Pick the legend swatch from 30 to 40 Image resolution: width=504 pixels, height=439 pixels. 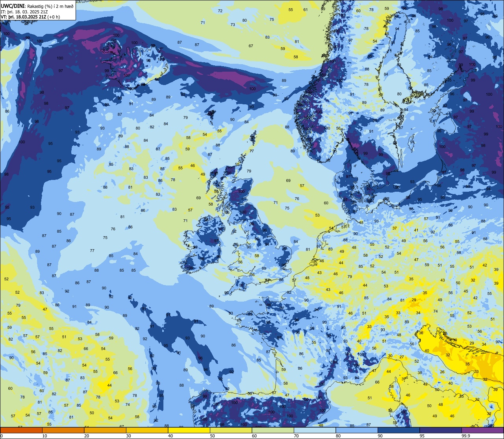click(x=147, y=430)
